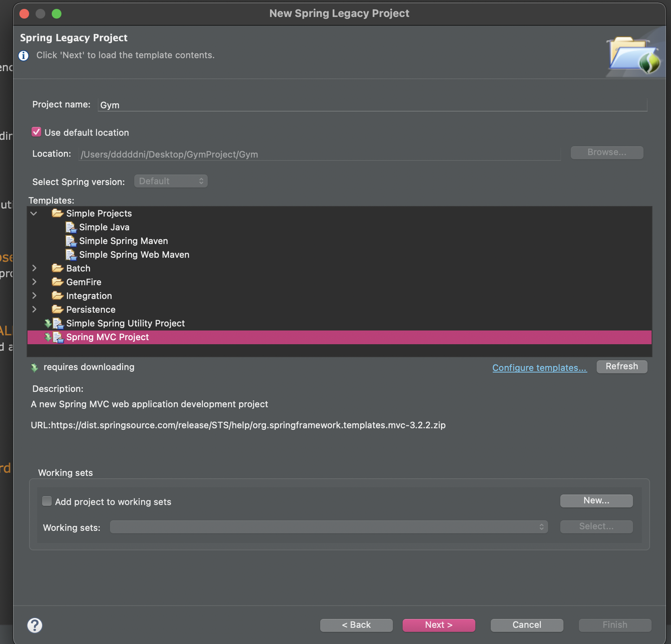Viewport: 671px width, 644px height.
Task: Click the Help question mark icon
Action: [x=35, y=625]
